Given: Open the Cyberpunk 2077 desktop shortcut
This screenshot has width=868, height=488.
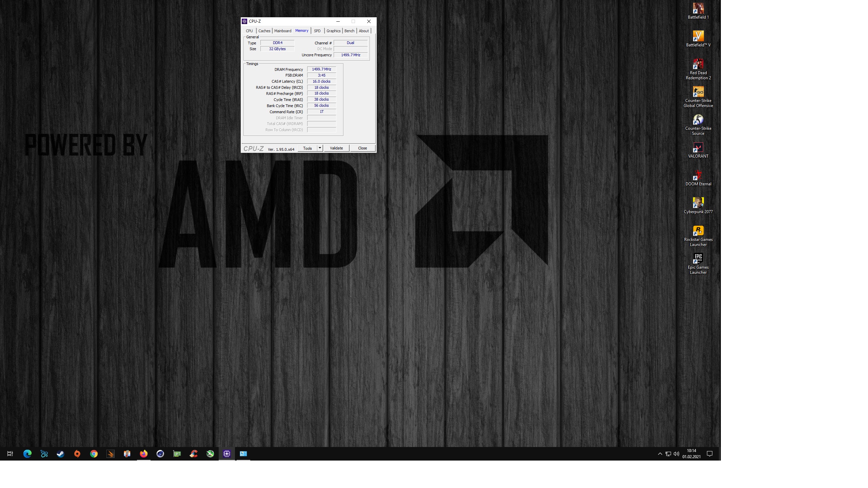Looking at the screenshot, I should pos(698,206).
